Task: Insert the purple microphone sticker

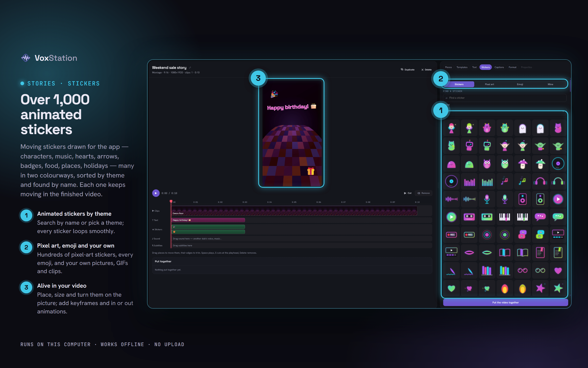Action: click(x=487, y=199)
